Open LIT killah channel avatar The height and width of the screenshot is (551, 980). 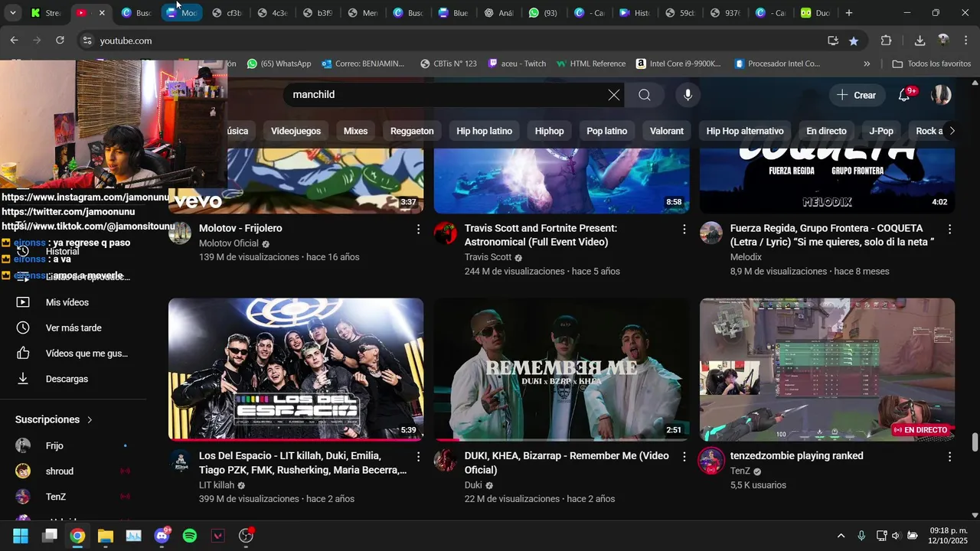coord(180,460)
